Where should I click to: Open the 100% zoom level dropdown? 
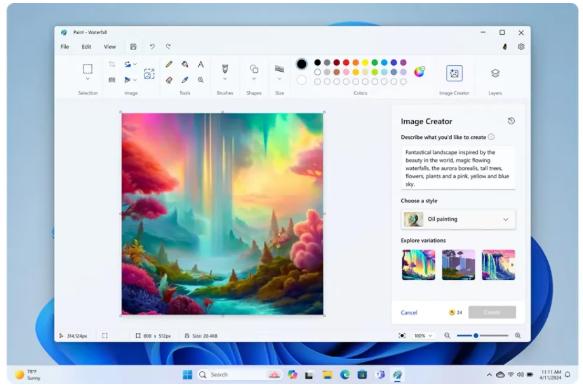(423, 335)
